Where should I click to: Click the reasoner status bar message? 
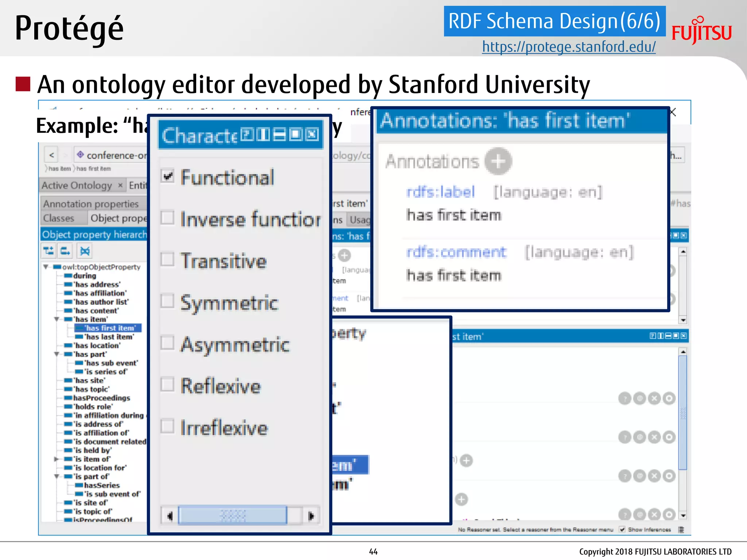click(535, 530)
